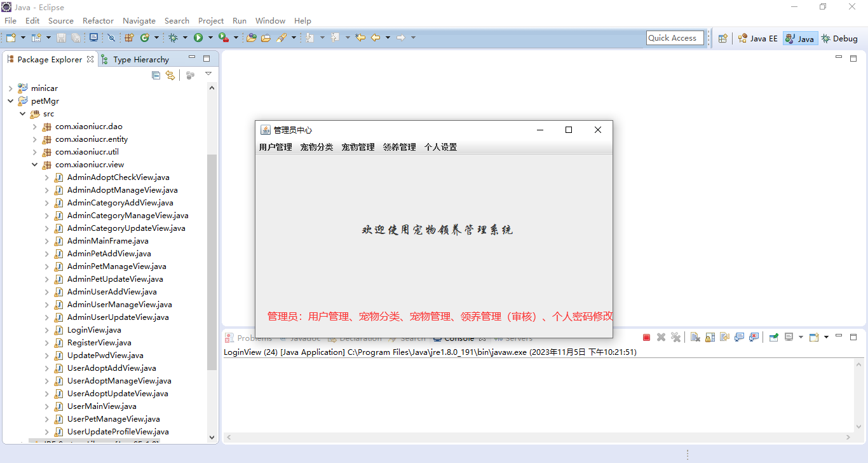868x463 pixels.
Task: Click the New Java Class icon
Action: (x=145, y=38)
